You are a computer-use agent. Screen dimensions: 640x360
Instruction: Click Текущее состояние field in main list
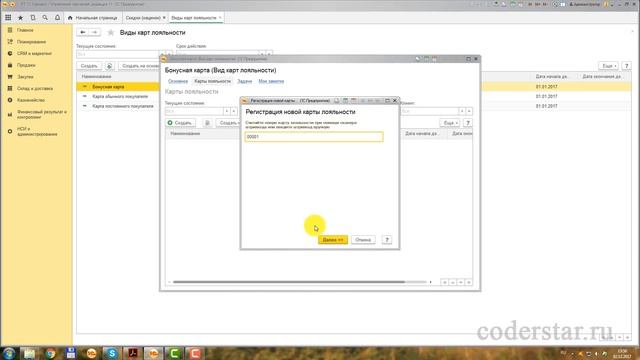pos(117,54)
